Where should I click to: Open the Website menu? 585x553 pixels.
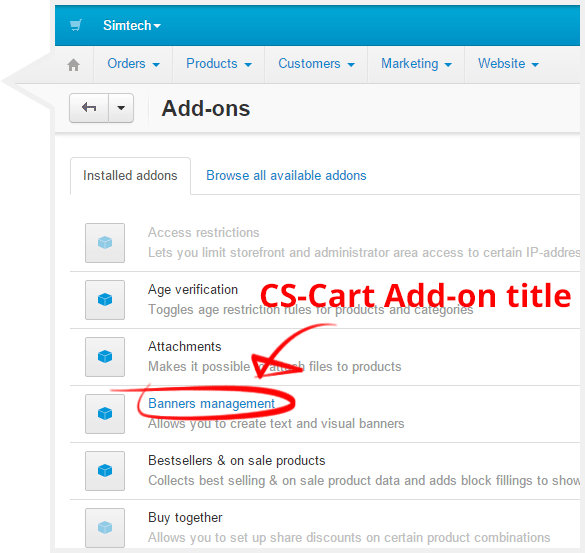(x=509, y=64)
